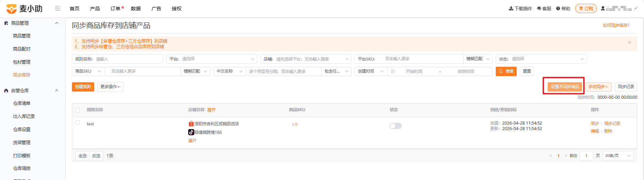This screenshot has width=644, height=180.
Task: Open 货架管理 sidebar item
Action: click(x=22, y=142)
